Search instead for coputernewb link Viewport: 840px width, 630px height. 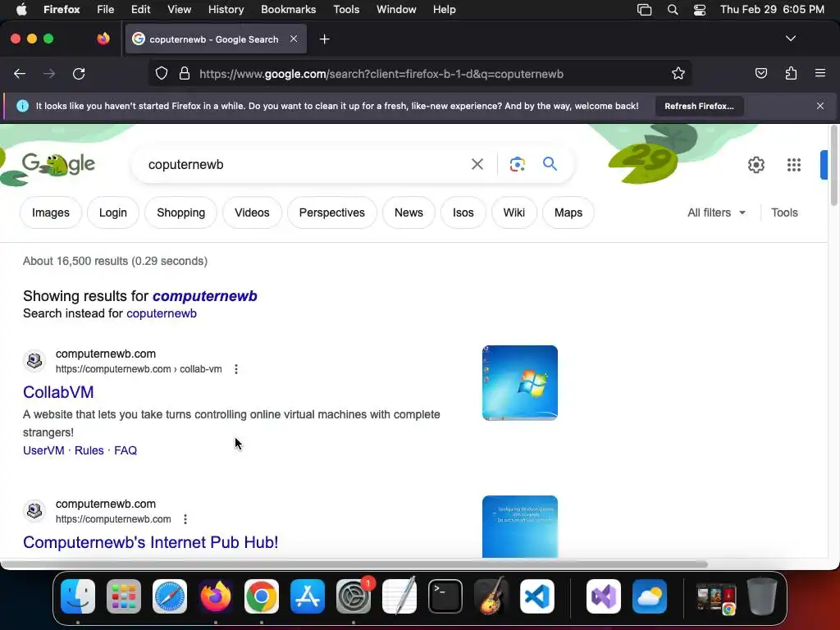162,313
